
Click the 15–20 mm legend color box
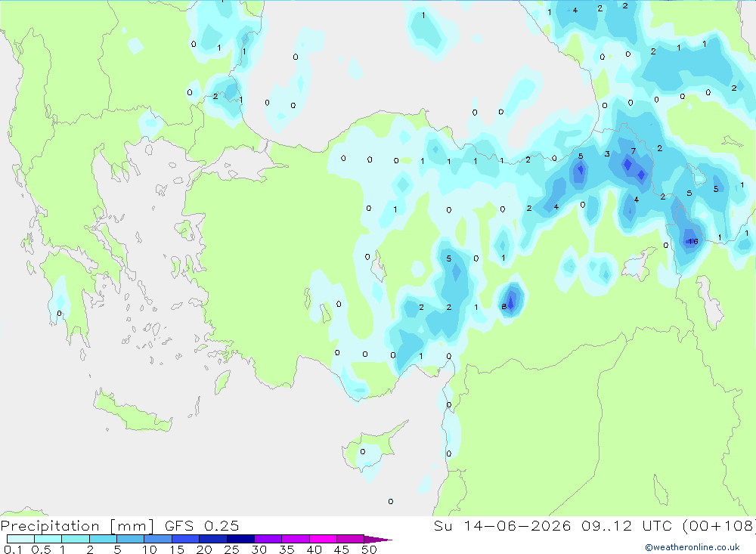pyautogui.click(x=186, y=539)
